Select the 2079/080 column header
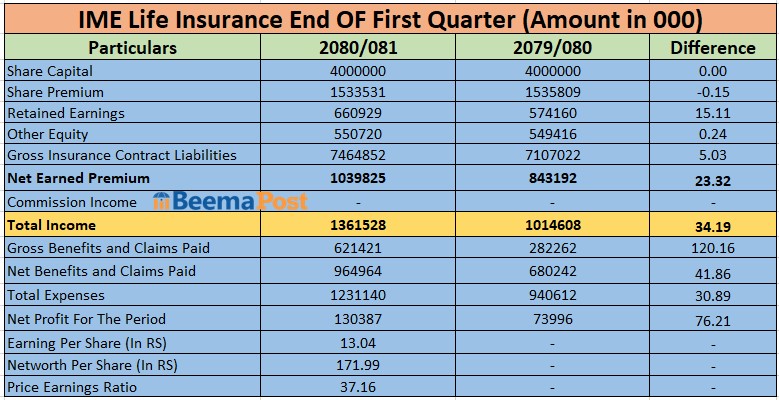Screen dimensions: 779x400 pyautogui.click(x=552, y=47)
